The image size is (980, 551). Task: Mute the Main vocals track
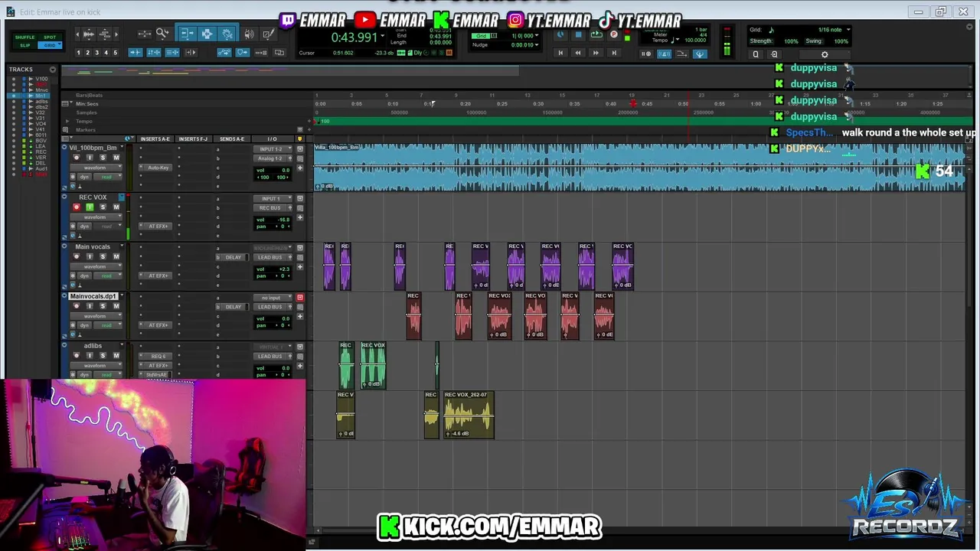coord(116,256)
